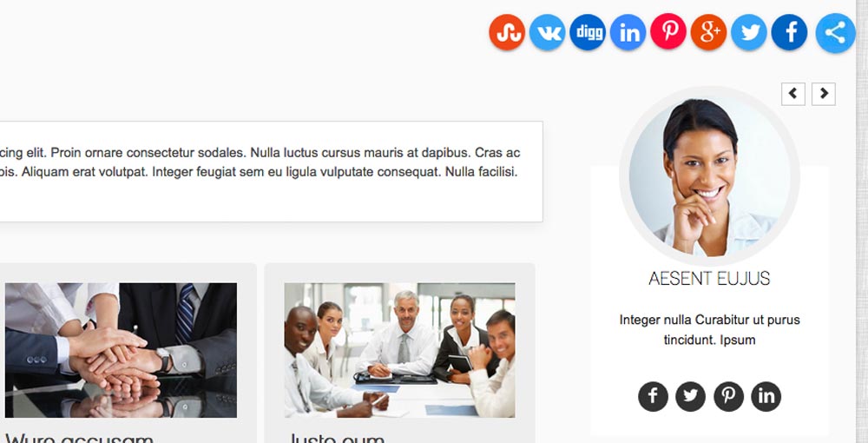
Task: Click the StumbleUpon share icon
Action: pos(507,32)
